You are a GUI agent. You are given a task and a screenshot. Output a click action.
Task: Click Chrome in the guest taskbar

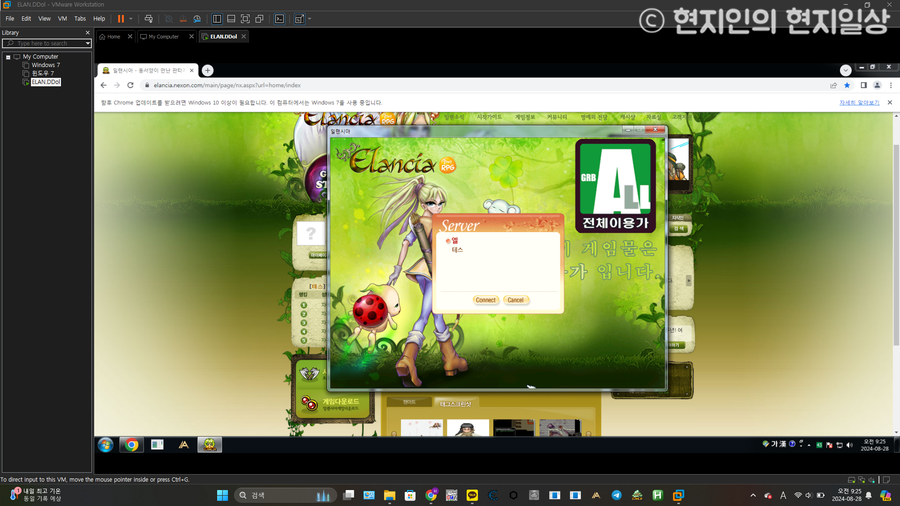coord(131,445)
